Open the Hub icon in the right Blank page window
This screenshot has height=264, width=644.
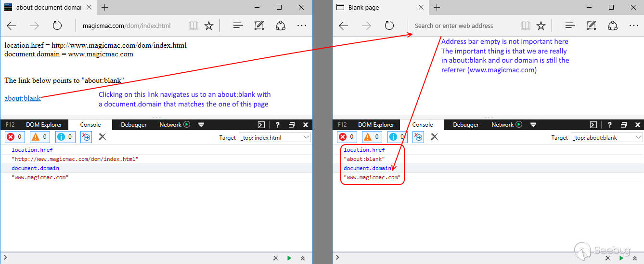(570, 26)
